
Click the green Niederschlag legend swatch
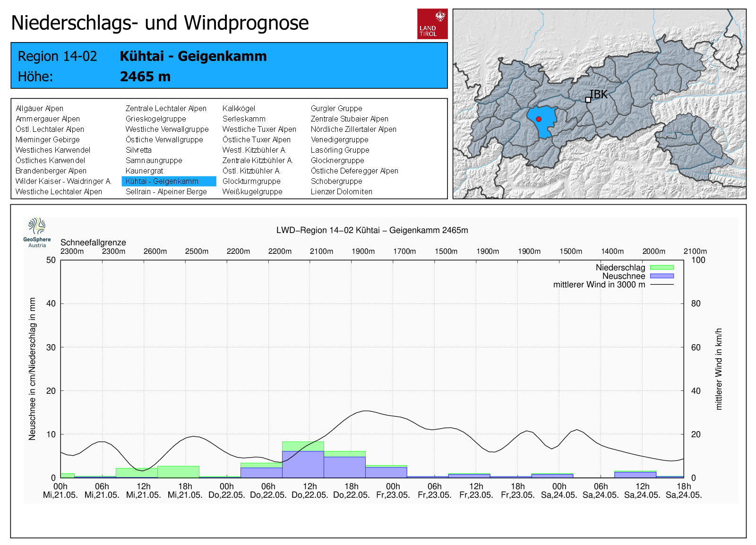point(661,268)
